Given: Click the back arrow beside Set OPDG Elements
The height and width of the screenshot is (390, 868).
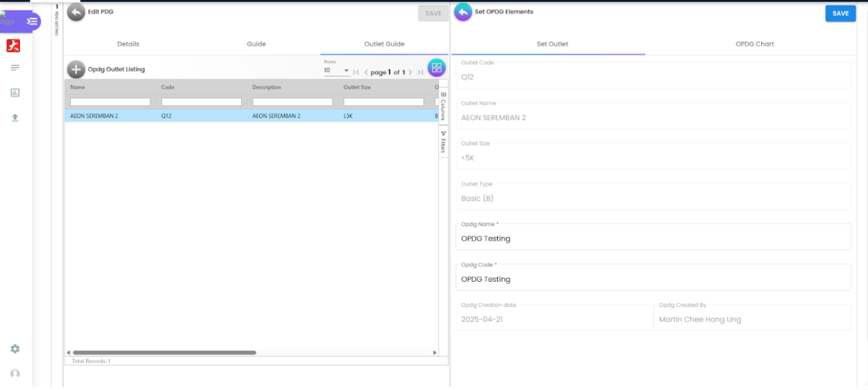Looking at the screenshot, I should click(463, 12).
